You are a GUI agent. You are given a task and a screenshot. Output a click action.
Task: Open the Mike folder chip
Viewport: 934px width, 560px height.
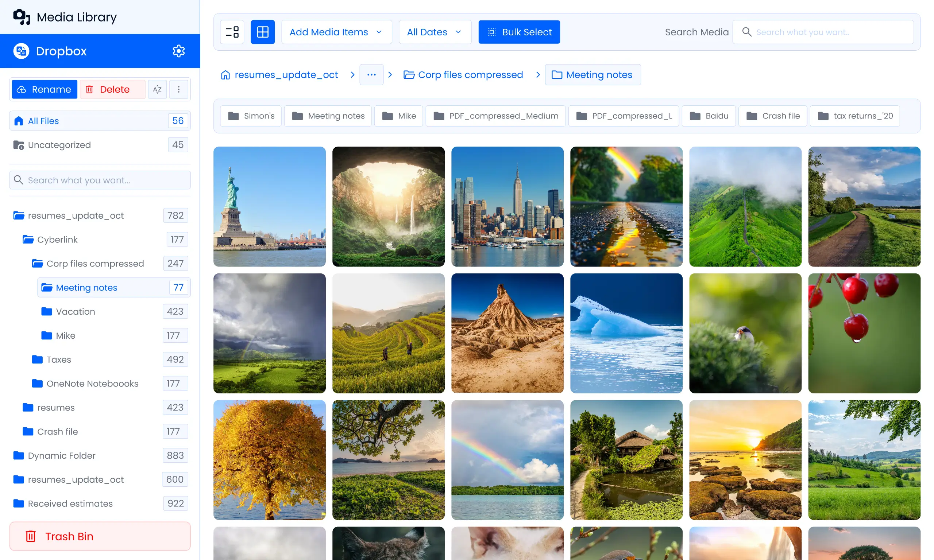[399, 116]
